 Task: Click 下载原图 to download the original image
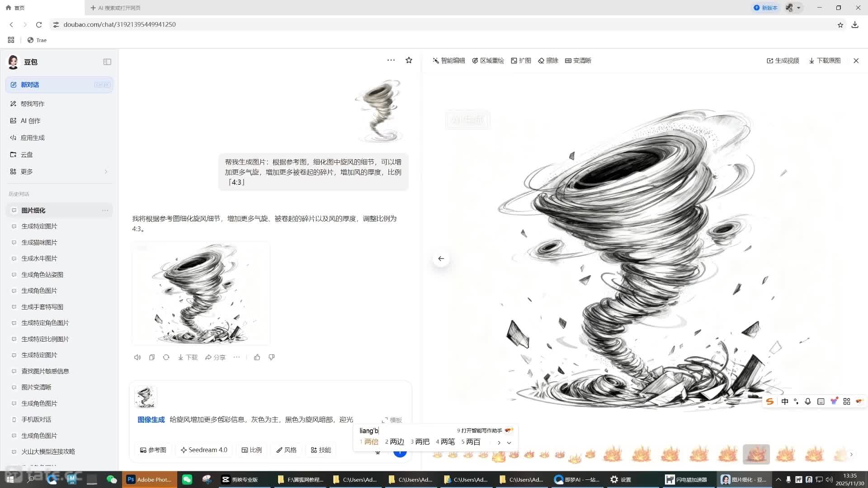click(825, 60)
